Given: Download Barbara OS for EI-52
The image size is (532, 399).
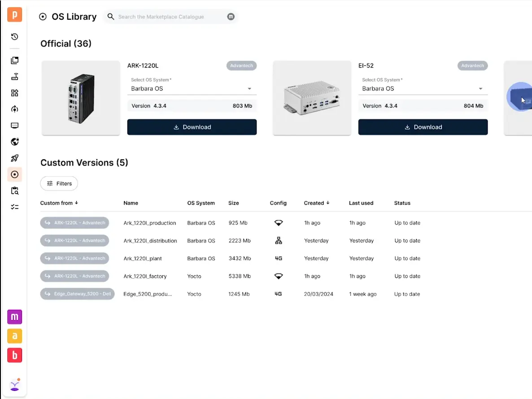Looking at the screenshot, I should pos(423,127).
